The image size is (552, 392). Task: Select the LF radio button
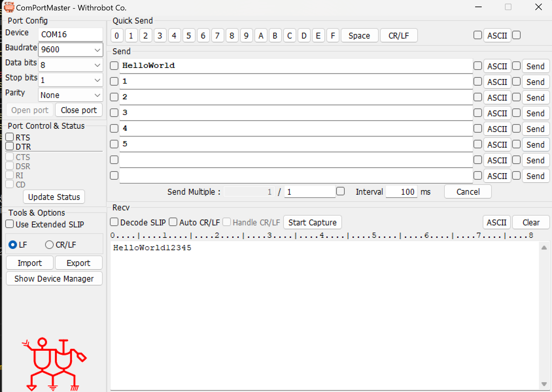pyautogui.click(x=13, y=245)
